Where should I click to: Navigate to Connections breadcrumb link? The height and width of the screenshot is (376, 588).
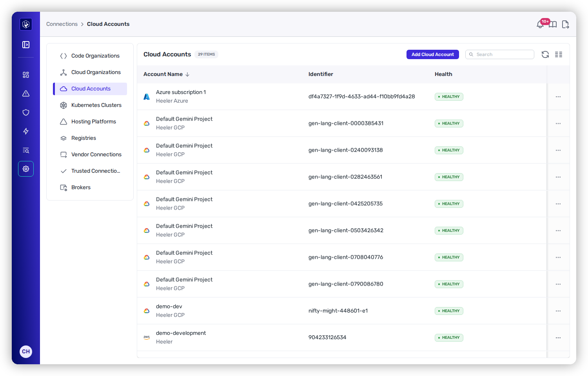(62, 24)
